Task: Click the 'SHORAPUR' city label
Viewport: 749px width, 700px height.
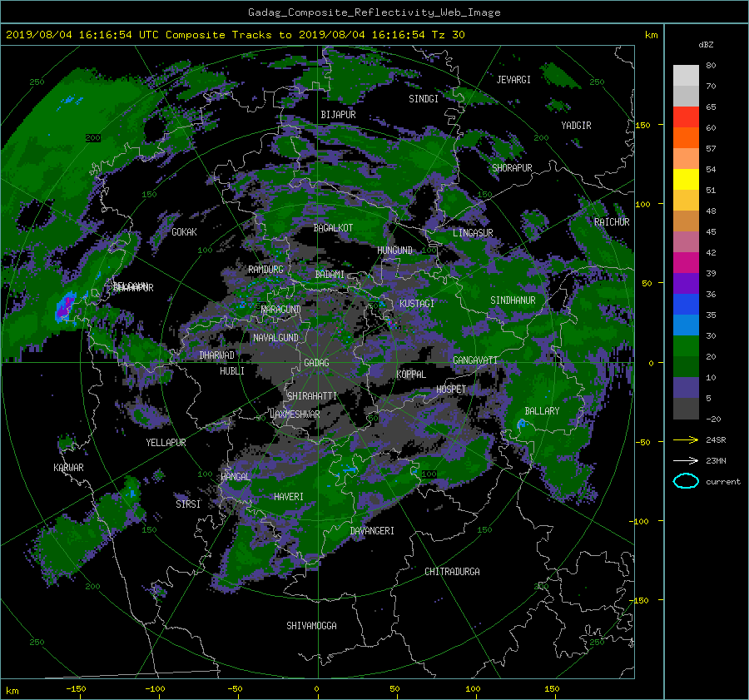Action: click(512, 168)
